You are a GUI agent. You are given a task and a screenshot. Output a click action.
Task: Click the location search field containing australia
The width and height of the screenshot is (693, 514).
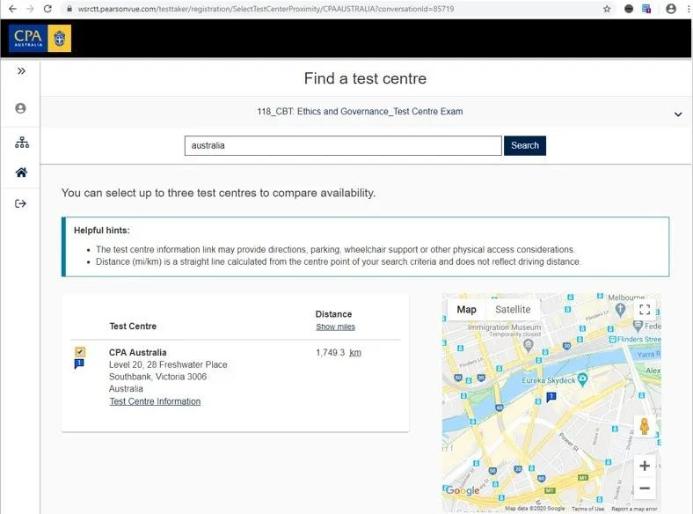pyautogui.click(x=343, y=145)
